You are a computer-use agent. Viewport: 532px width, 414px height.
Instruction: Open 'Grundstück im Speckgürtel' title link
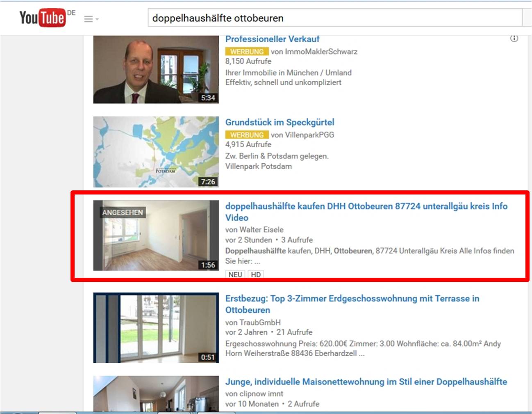pyautogui.click(x=280, y=122)
